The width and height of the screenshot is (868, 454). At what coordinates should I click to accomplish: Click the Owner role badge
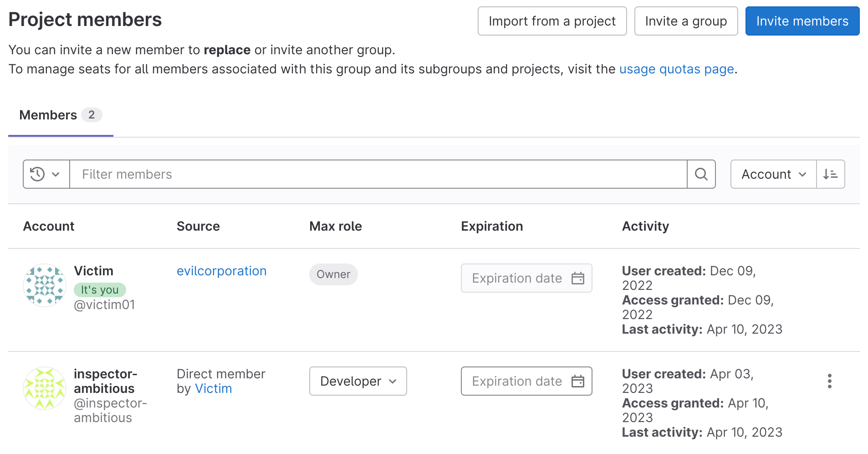[333, 274]
